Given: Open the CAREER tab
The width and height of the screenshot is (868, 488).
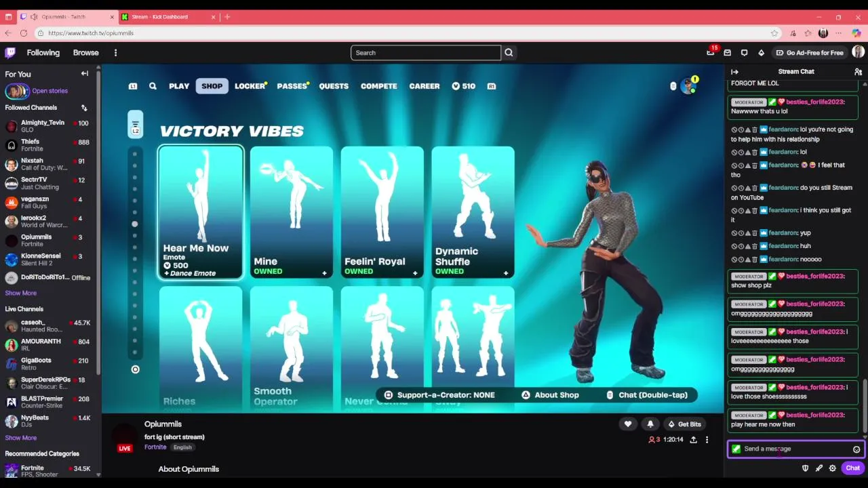Looking at the screenshot, I should coord(425,86).
